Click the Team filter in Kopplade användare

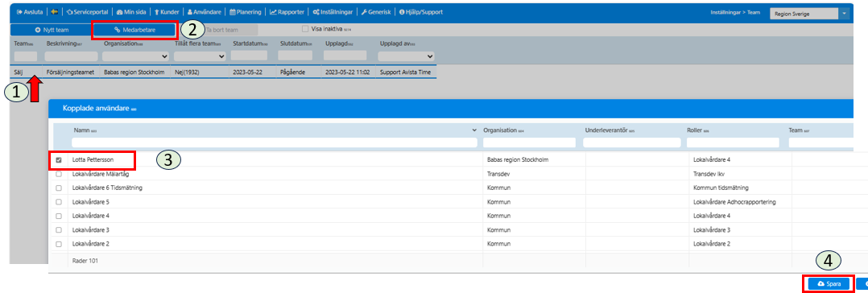click(827, 142)
